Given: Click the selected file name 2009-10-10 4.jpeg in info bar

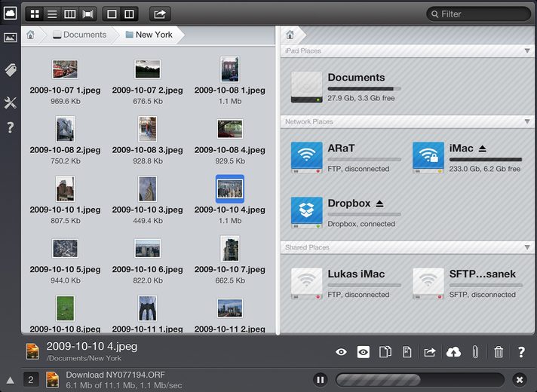Looking at the screenshot, I should tap(92, 346).
